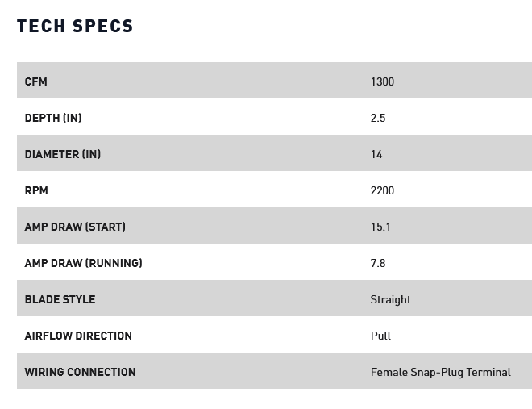Viewport: 532px width, 409px height.
Task: Click the TECH SPECS heading
Action: (75, 26)
